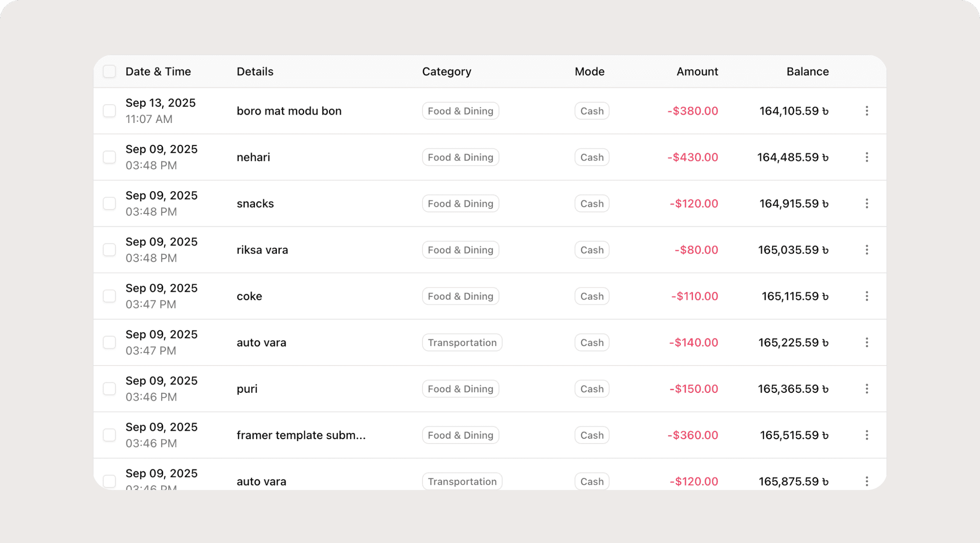Open the kebab menu for the puri transaction

click(x=867, y=388)
